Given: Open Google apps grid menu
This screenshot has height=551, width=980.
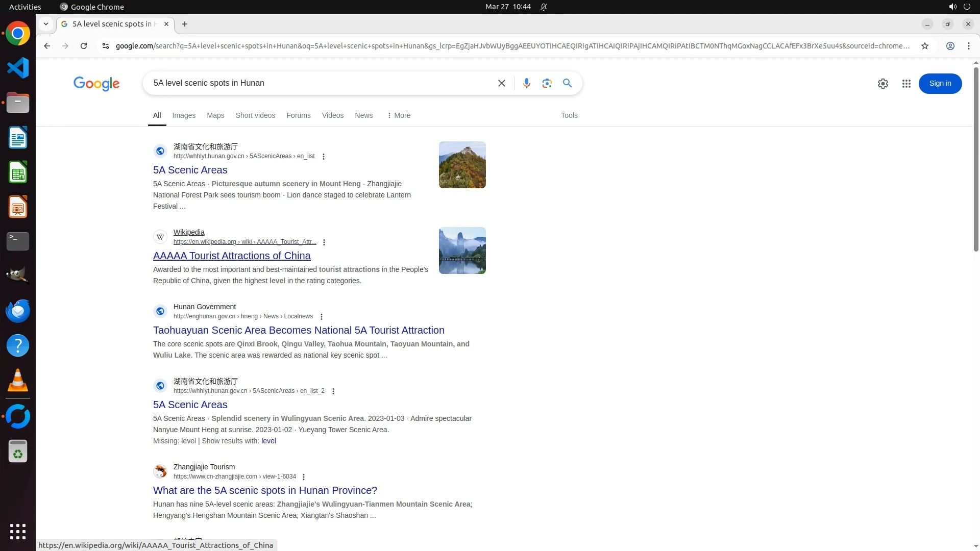Looking at the screenshot, I should tap(906, 84).
